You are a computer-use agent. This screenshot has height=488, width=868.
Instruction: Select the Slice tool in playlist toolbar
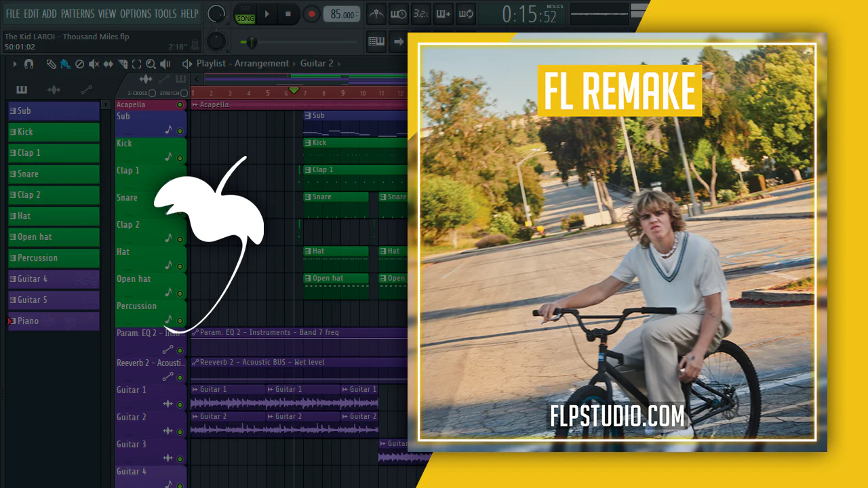[x=123, y=64]
